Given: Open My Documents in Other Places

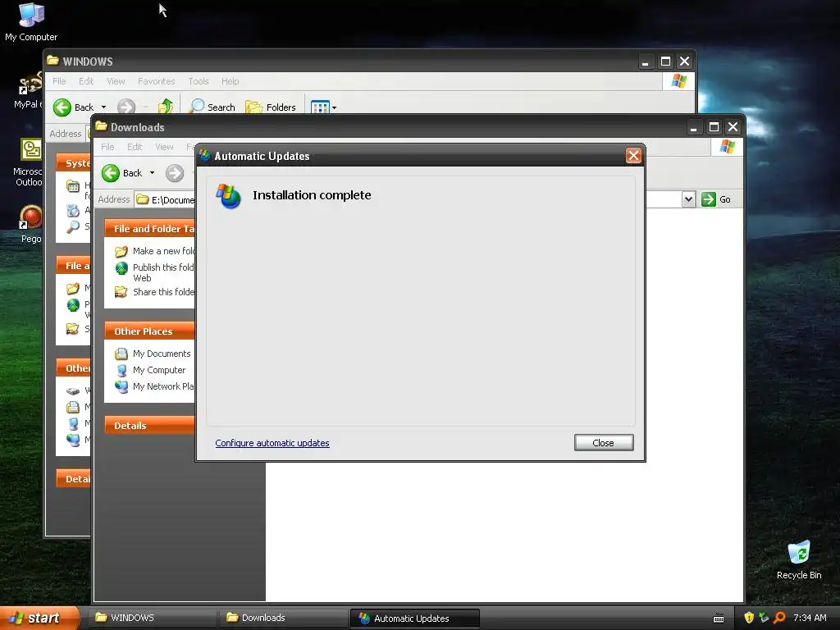Looking at the screenshot, I should point(162,354).
